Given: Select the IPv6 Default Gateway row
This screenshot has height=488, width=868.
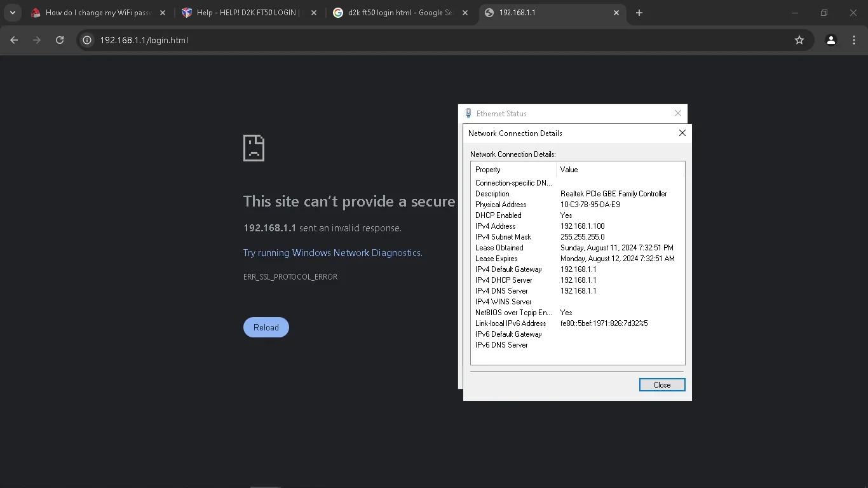Looking at the screenshot, I should (x=578, y=334).
